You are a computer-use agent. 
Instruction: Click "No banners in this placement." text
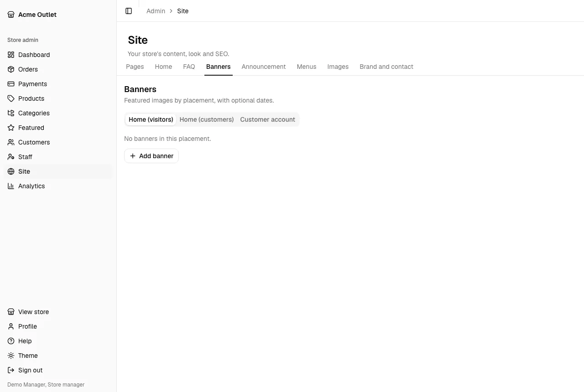point(167,139)
